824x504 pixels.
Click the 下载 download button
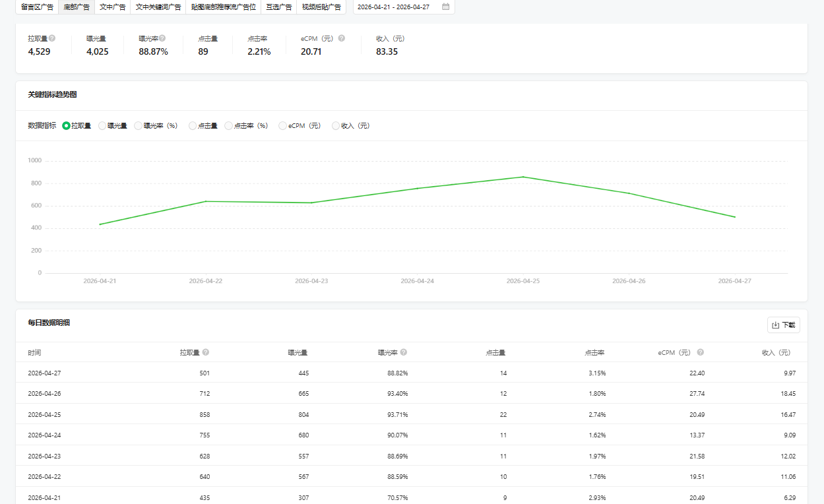(783, 325)
